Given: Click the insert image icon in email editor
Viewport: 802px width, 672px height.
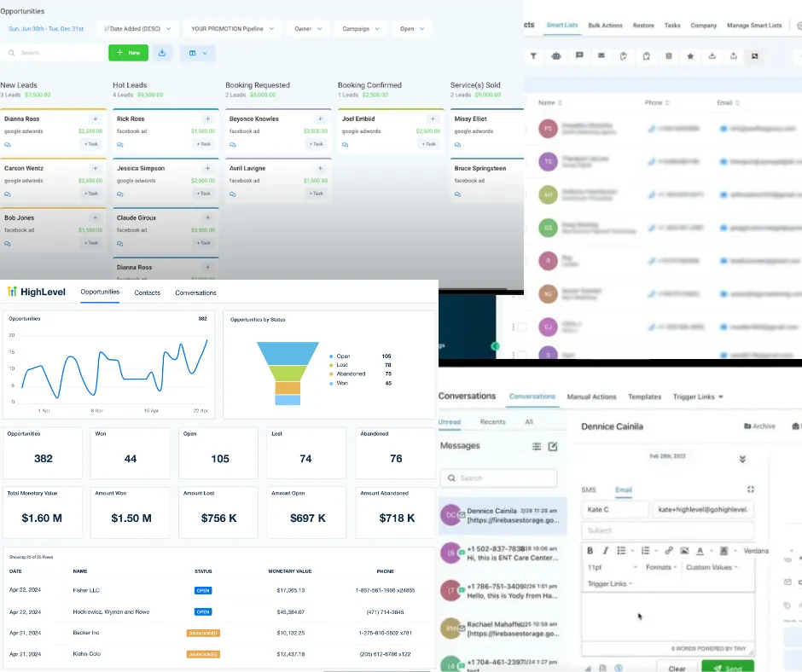Looking at the screenshot, I should point(684,551).
